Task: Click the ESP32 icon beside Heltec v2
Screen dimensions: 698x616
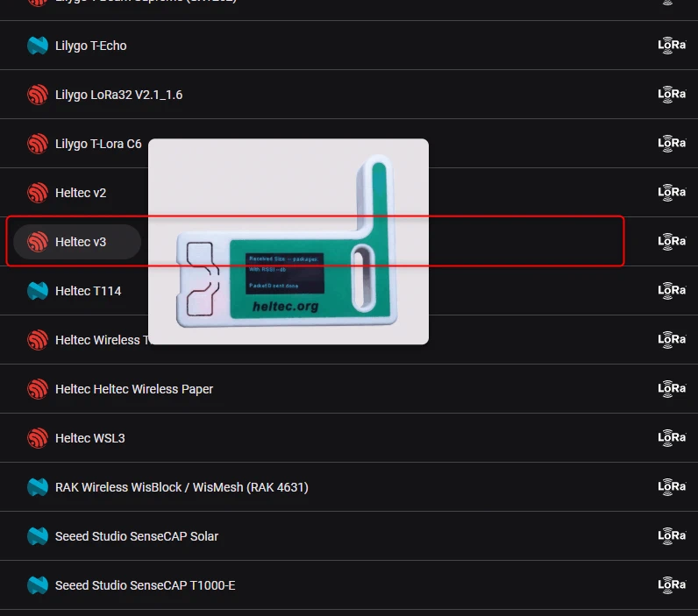Action: pos(38,193)
